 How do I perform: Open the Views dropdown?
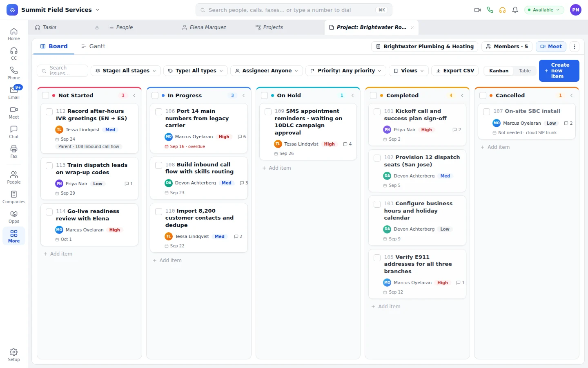click(409, 71)
